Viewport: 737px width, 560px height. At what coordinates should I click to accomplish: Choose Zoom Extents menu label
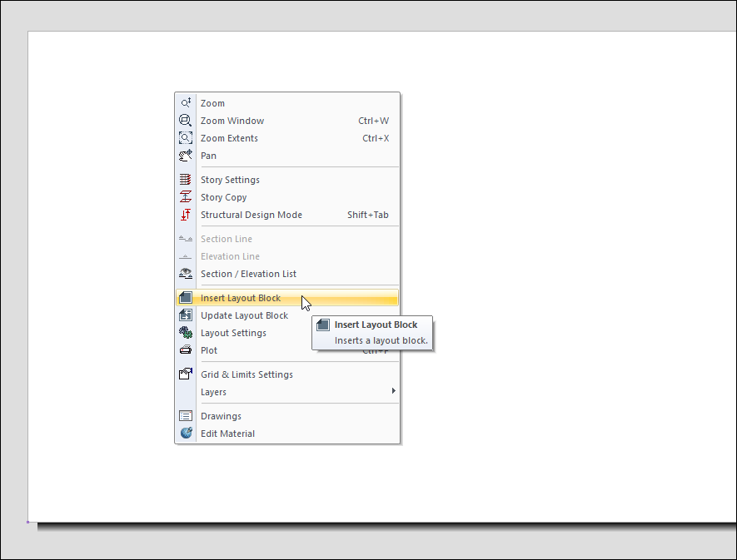tap(229, 138)
